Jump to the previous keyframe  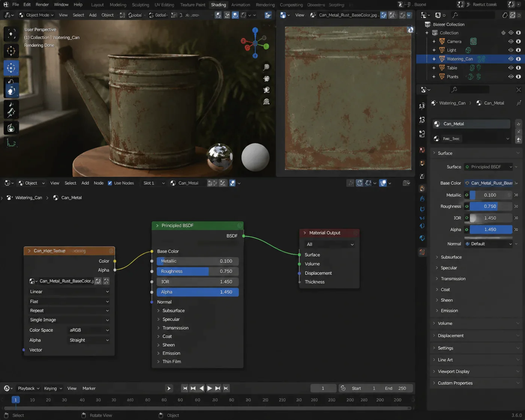(x=193, y=388)
